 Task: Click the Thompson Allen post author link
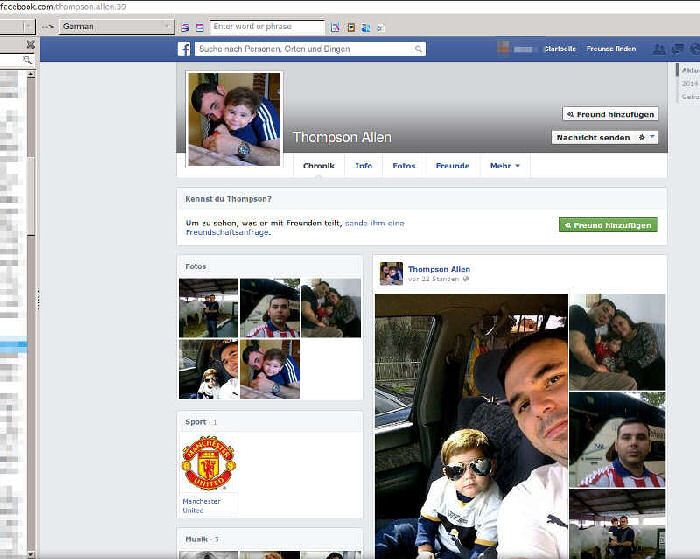pyautogui.click(x=439, y=269)
